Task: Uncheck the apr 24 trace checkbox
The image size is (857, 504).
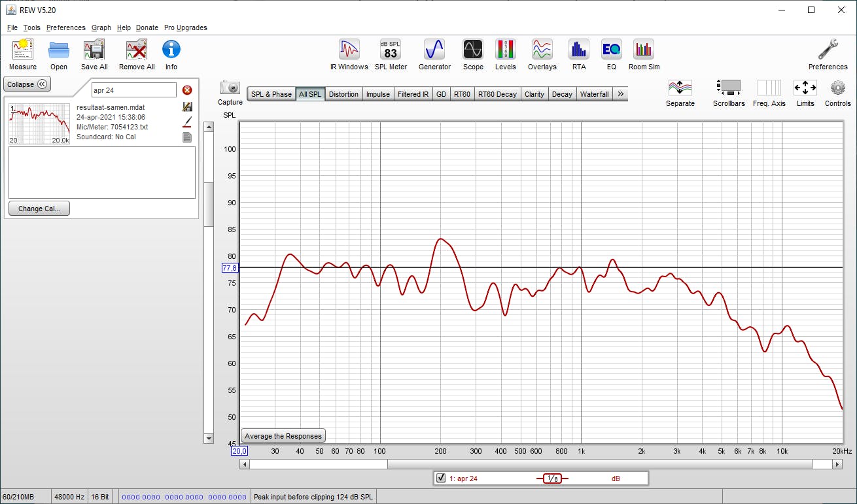Action: point(441,479)
